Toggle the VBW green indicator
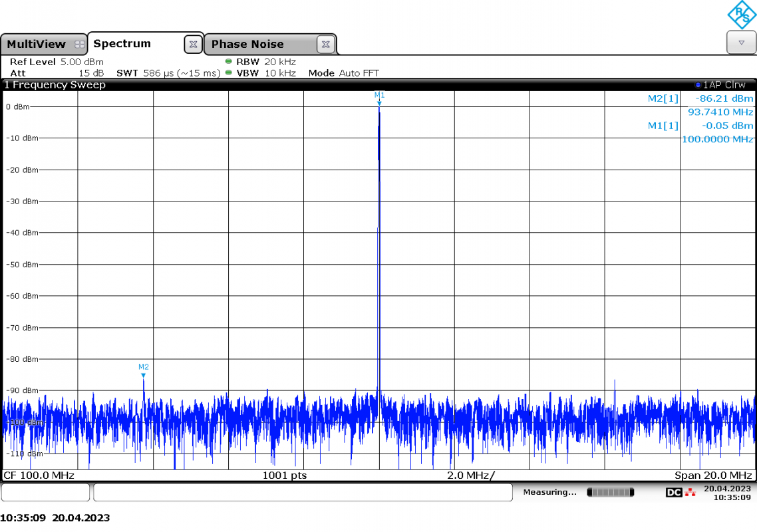Image resolution: width=757 pixels, height=532 pixels. (x=228, y=72)
